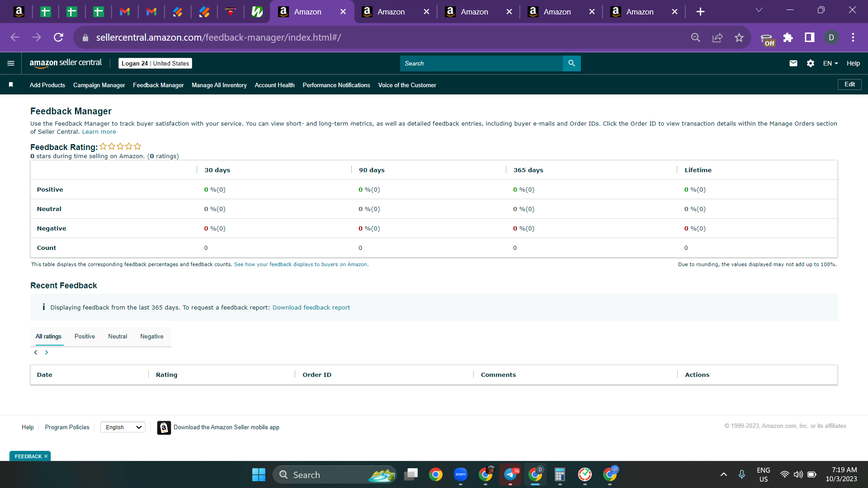Open Chrome profile D avatar
This screenshot has height=488, width=868.
click(x=831, y=38)
